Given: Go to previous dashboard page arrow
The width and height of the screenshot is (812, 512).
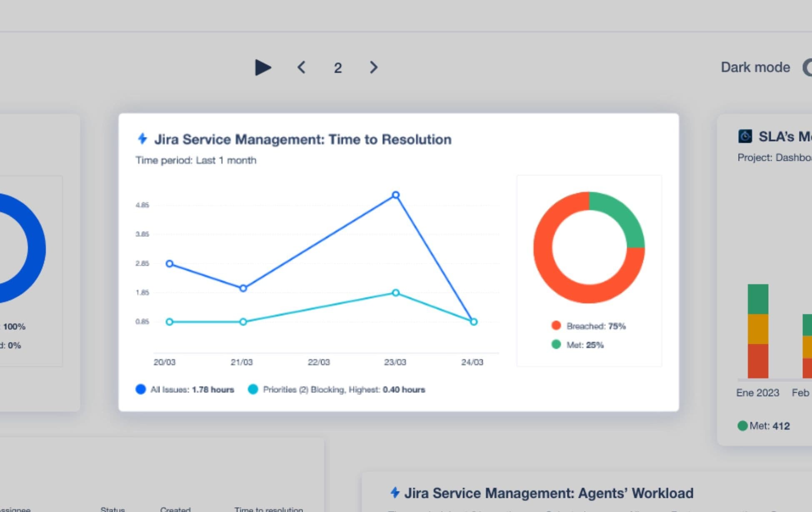Looking at the screenshot, I should pyautogui.click(x=302, y=67).
